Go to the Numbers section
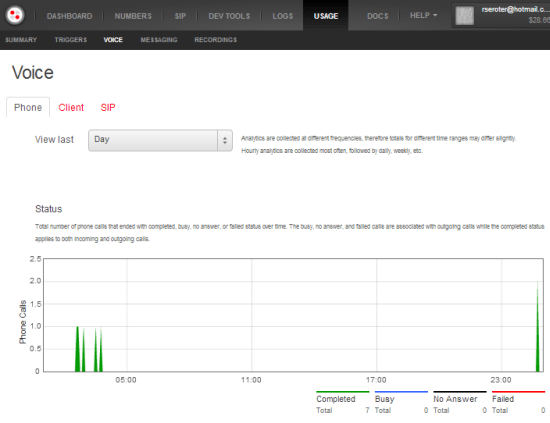The width and height of the screenshot is (550, 423). coord(133,16)
